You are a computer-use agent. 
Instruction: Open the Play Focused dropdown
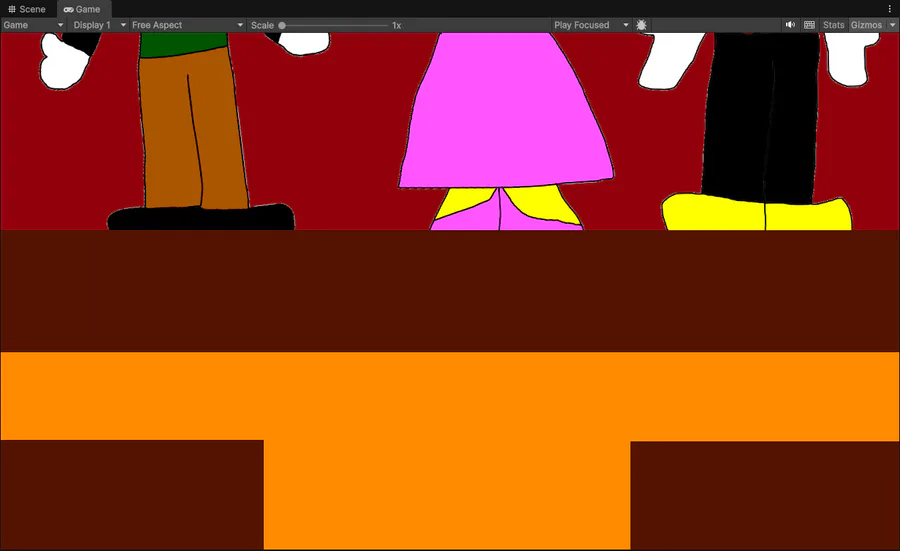(591, 25)
